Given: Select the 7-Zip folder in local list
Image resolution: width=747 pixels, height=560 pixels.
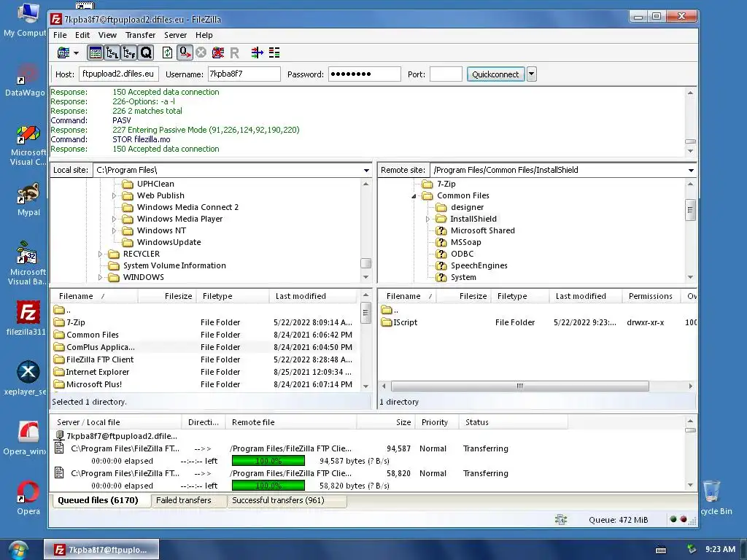Looking at the screenshot, I should [x=76, y=322].
